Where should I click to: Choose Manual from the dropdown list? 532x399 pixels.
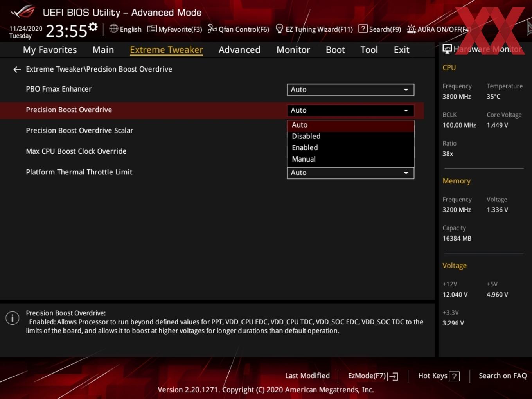[350, 159]
